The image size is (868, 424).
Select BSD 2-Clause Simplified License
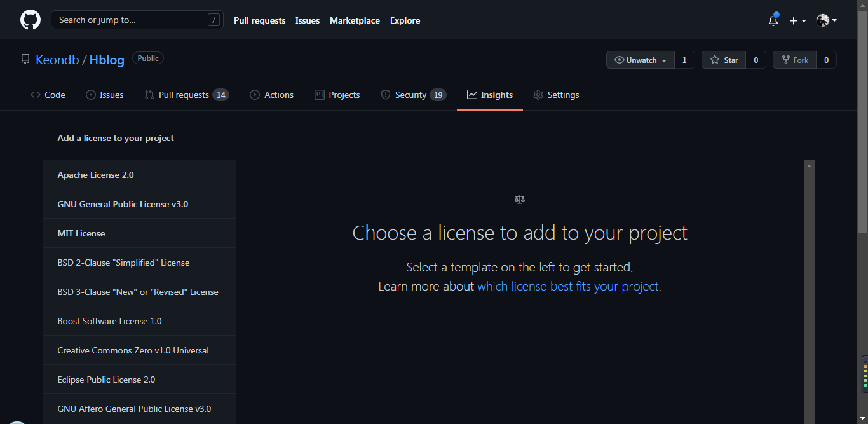[x=139, y=263]
